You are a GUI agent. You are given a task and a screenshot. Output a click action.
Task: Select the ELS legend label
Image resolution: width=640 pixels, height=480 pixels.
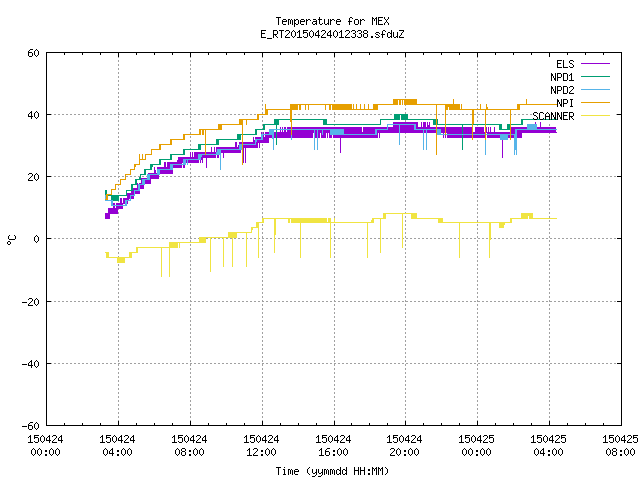[x=565, y=64]
